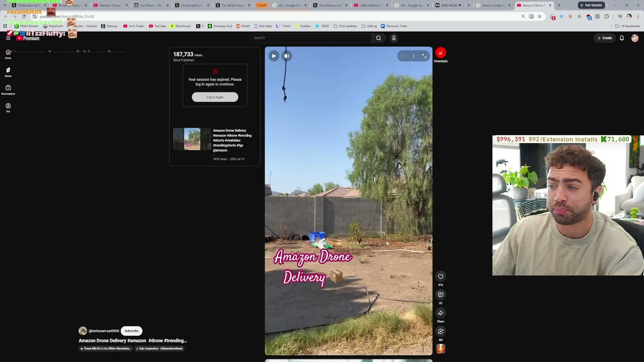Screen dimensions: 644x362
Task: Reload the page with the refresh button
Action: coord(24,17)
